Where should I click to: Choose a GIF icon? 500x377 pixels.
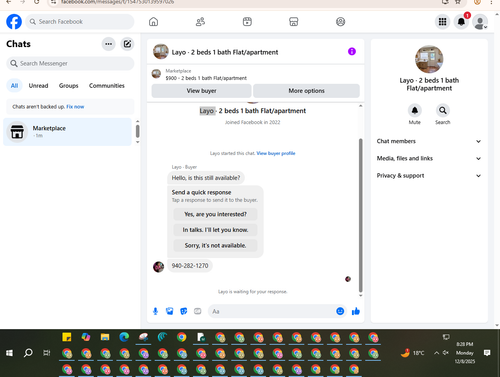(198, 311)
